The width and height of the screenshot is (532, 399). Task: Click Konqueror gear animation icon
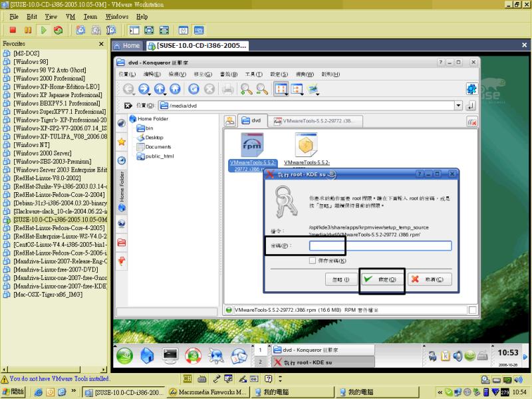471,89
